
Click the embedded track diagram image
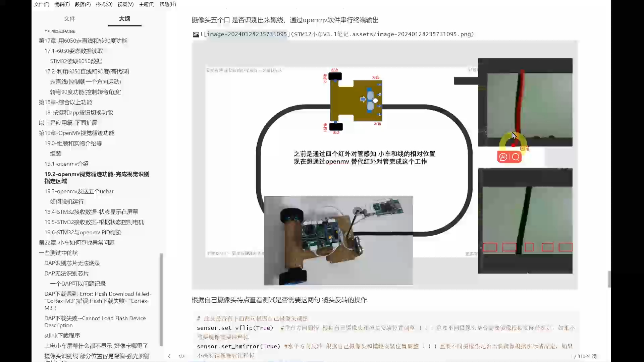pos(385,165)
